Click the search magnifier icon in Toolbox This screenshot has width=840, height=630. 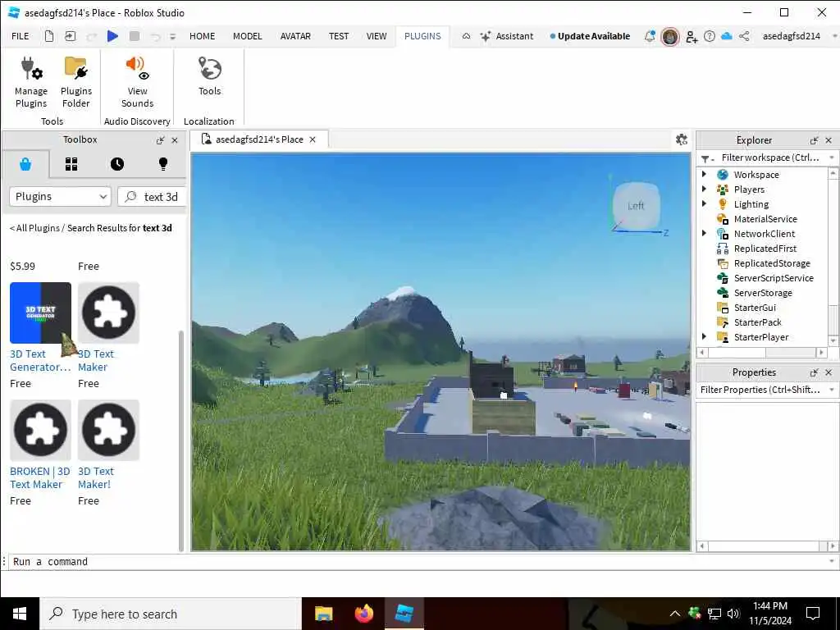click(130, 197)
